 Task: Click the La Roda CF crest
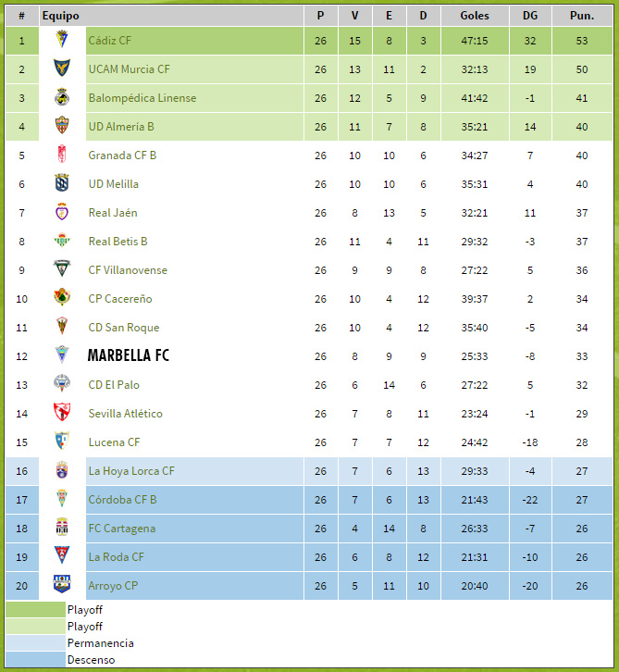[62, 556]
